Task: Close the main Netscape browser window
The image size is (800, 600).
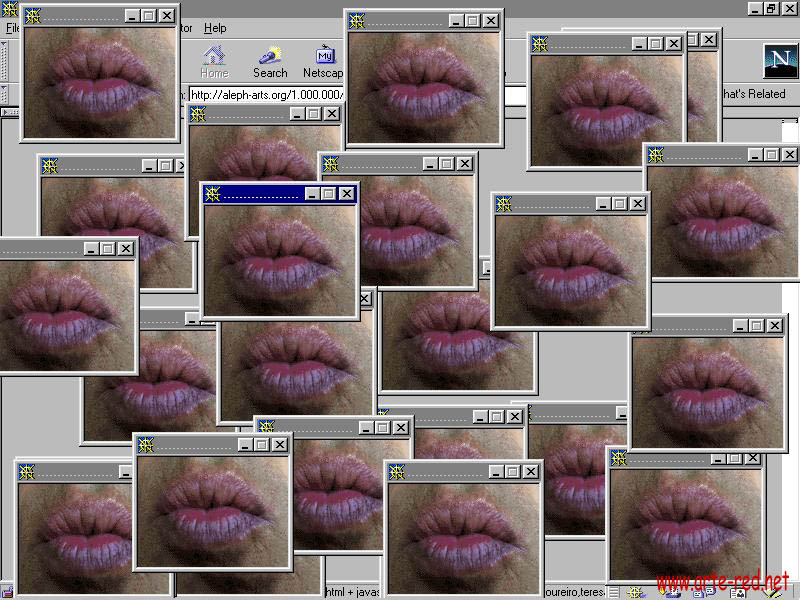Action: pos(789,8)
